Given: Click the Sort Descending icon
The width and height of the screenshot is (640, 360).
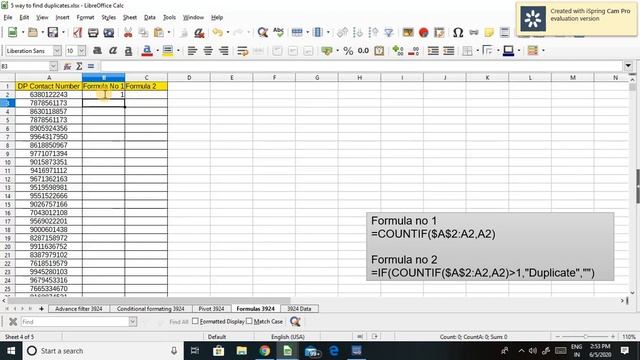Looking at the screenshot, I should 373,32.
